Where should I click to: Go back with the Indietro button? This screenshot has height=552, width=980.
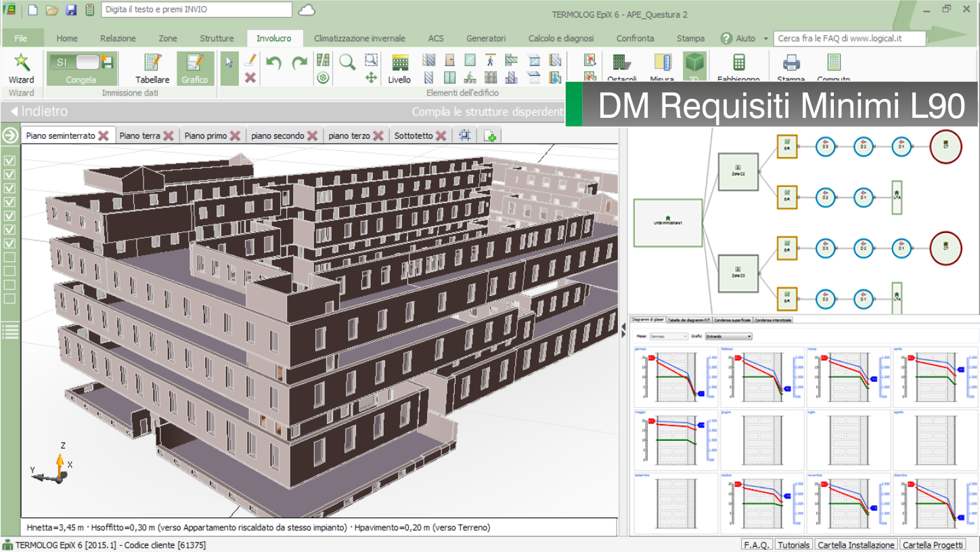(x=40, y=112)
